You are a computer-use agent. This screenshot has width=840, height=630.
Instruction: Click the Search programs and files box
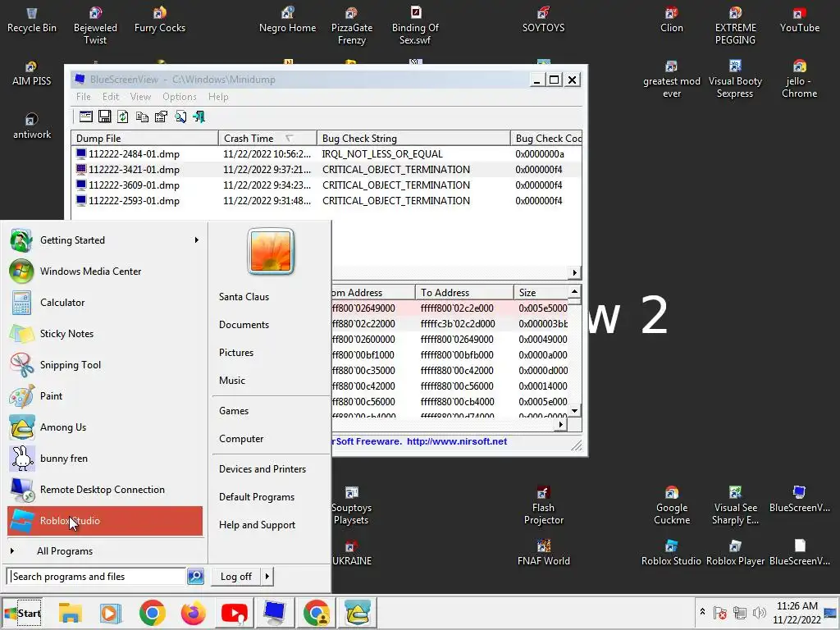(97, 577)
